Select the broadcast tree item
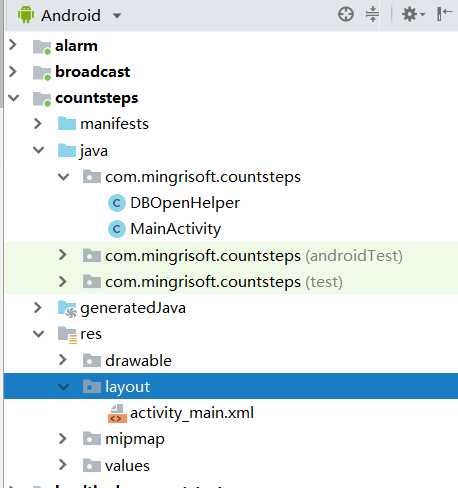This screenshot has height=488, width=458. coord(93,72)
